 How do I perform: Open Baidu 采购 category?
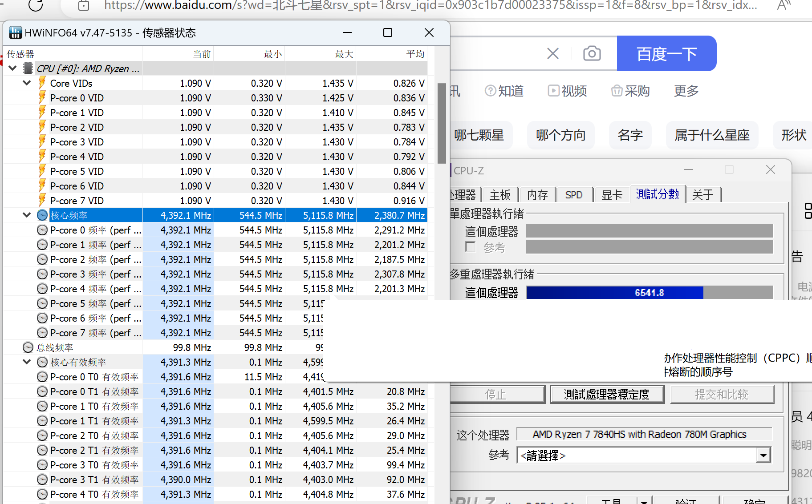(630, 91)
